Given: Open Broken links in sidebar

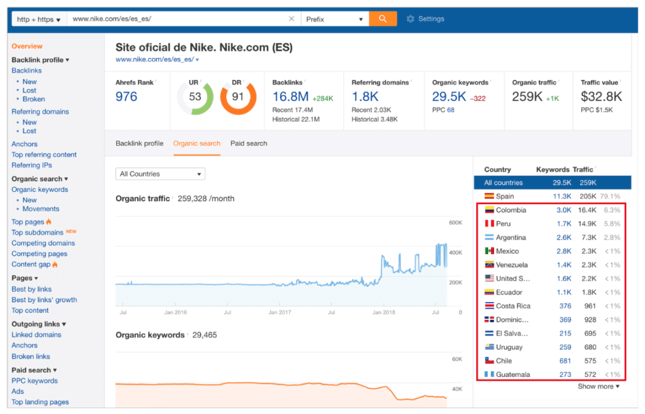Looking at the screenshot, I should [31, 357].
